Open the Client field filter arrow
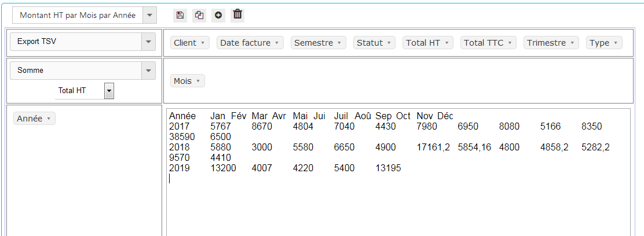 [203, 43]
